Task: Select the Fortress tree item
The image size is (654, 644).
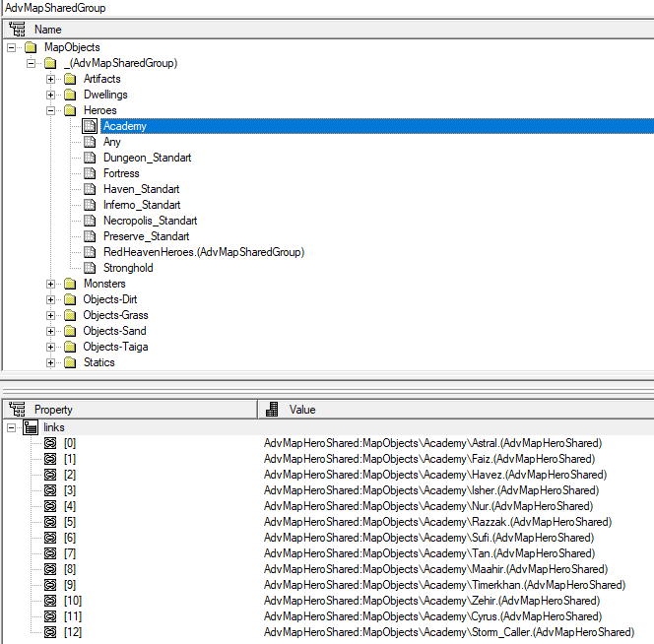Action: pos(121,173)
